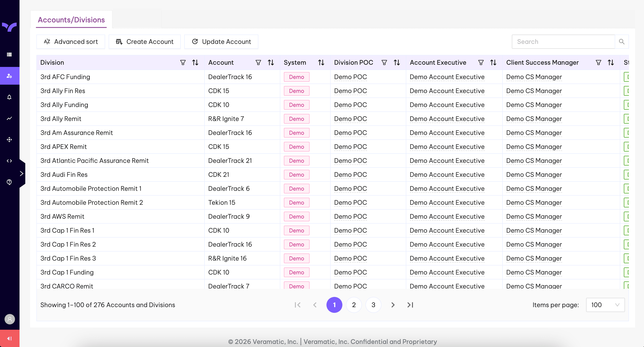
Task: Go to page 1
Action: click(334, 305)
